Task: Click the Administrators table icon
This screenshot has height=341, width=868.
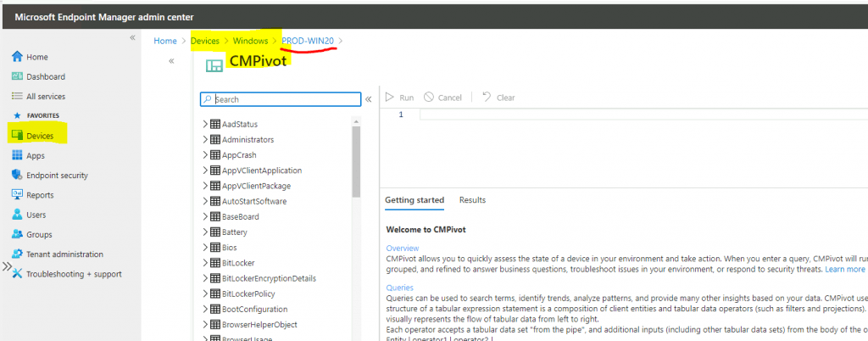Action: tap(215, 139)
